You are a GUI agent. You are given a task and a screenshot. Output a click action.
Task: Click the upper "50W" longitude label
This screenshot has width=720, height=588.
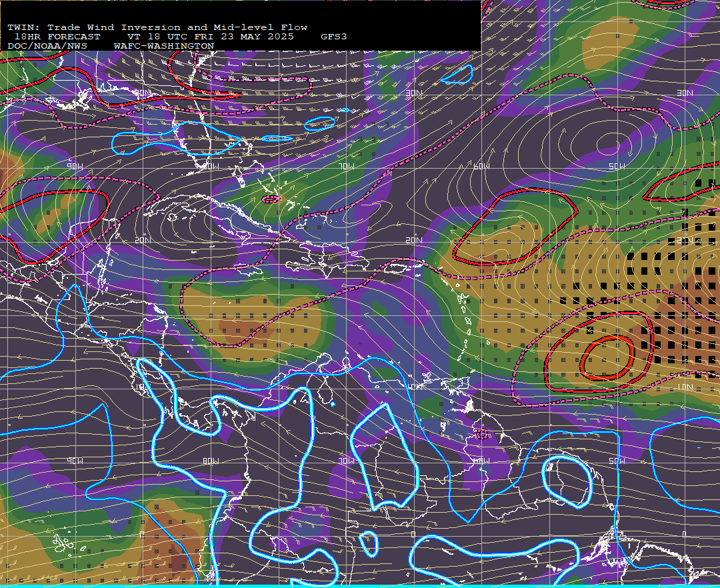pos(617,166)
